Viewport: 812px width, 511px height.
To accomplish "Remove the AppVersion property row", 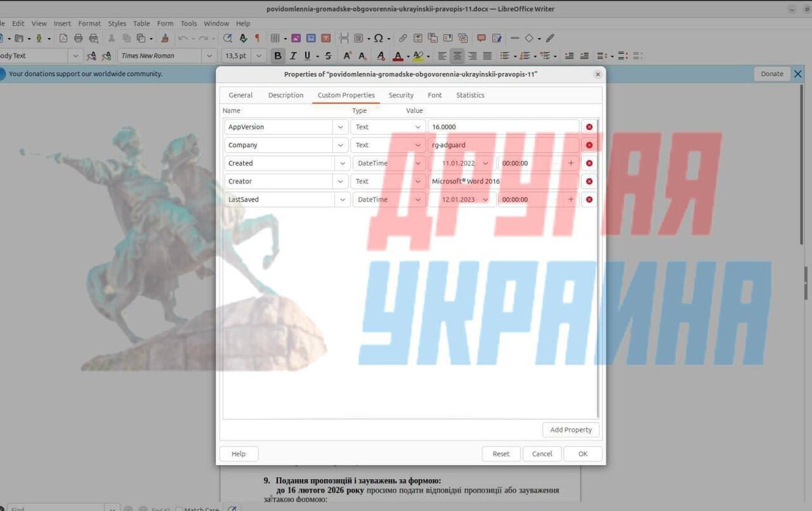I will pyautogui.click(x=589, y=127).
